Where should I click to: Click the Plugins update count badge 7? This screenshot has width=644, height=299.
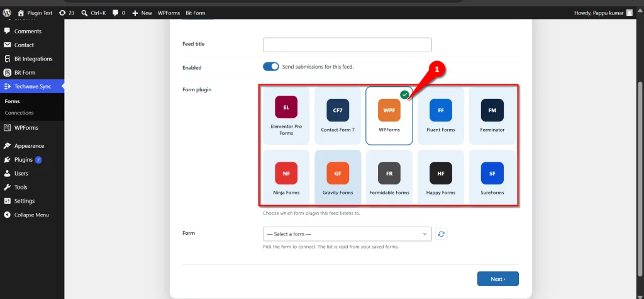[x=38, y=160]
